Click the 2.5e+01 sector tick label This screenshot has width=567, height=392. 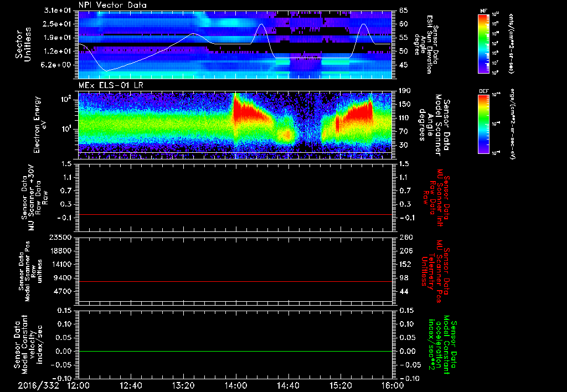tap(58, 24)
